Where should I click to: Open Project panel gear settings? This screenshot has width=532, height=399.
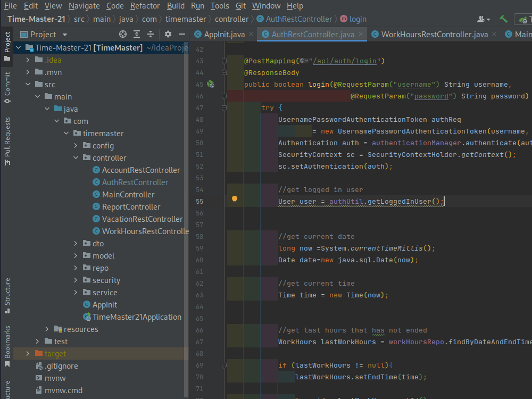coord(168,34)
